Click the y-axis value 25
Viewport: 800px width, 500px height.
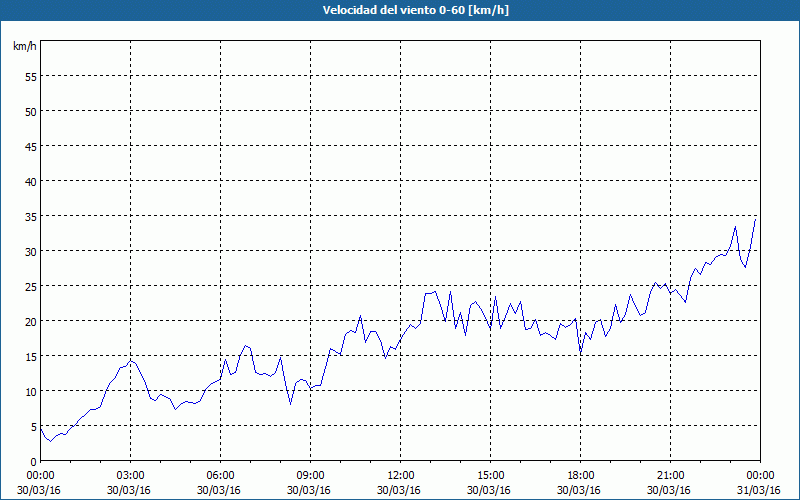click(x=31, y=286)
